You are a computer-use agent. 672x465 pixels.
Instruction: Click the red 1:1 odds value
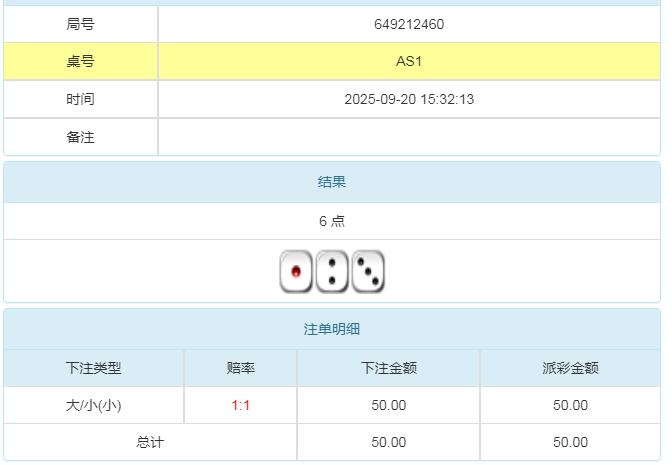point(241,405)
